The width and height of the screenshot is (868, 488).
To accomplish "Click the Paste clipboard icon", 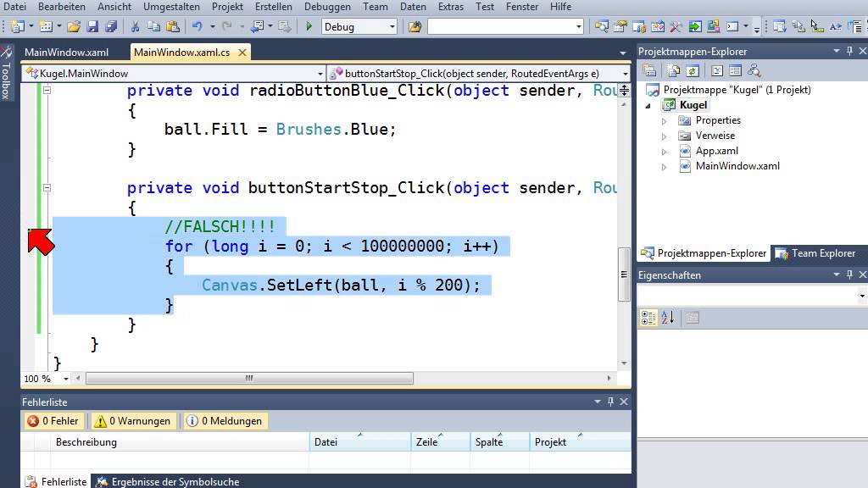I will click(x=173, y=26).
